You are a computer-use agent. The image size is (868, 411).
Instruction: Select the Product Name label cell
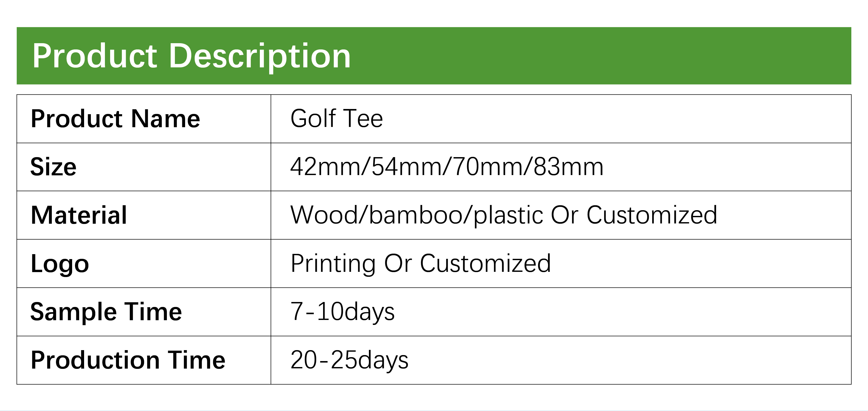144,119
